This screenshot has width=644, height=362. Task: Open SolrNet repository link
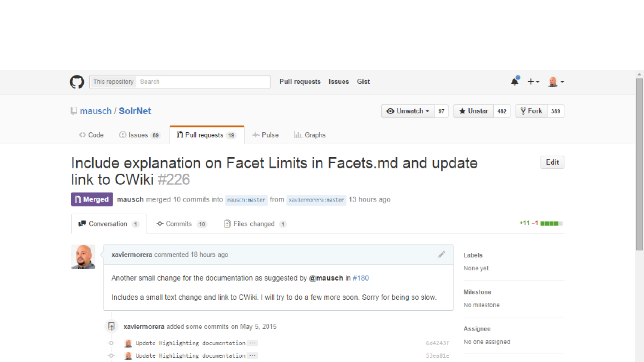(x=134, y=111)
